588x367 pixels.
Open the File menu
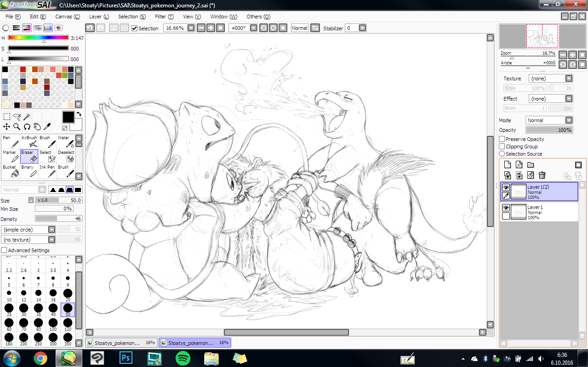coord(12,17)
